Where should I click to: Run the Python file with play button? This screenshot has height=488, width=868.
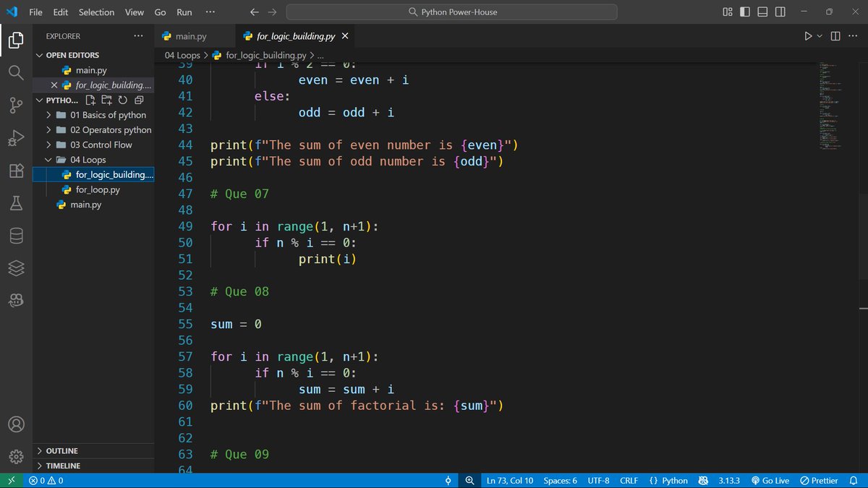808,36
